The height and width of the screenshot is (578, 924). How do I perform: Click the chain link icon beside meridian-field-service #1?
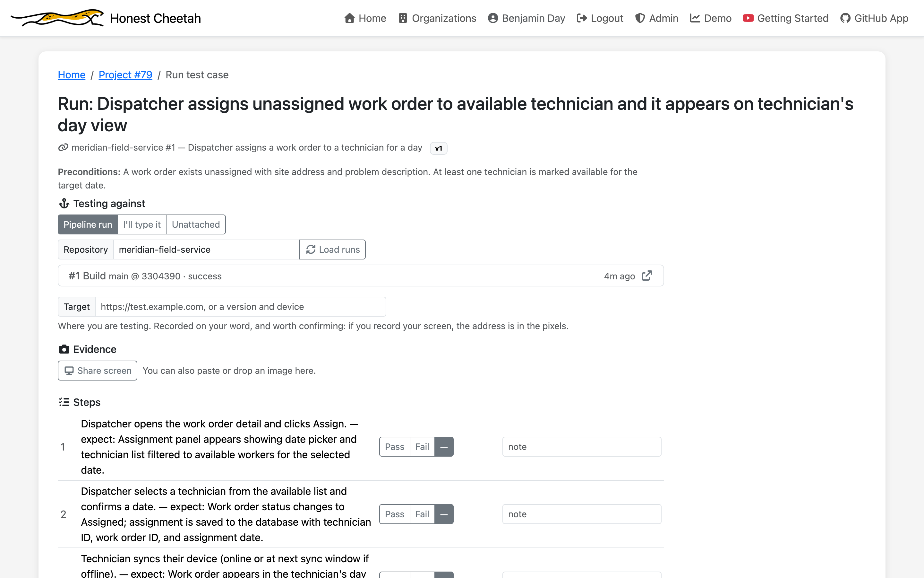click(63, 148)
